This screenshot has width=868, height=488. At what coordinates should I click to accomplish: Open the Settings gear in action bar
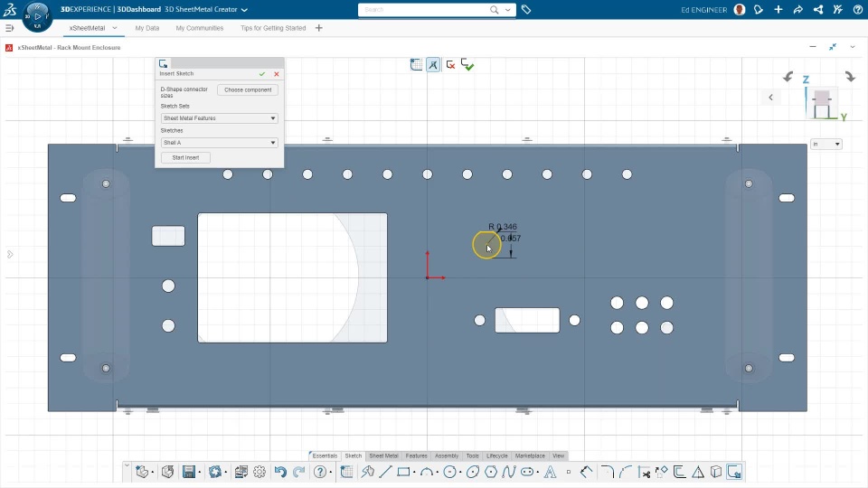pos(259,472)
